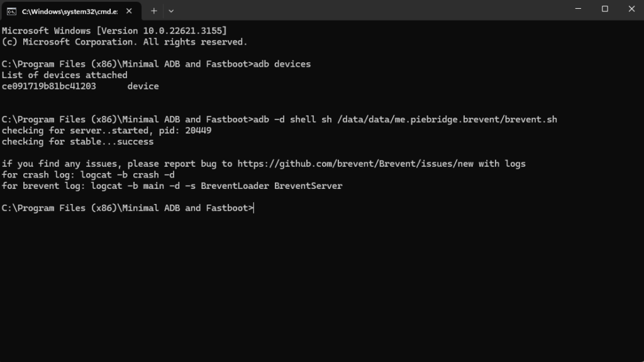Close the cmd.exe terminal tab
This screenshot has height=362, width=644.
coord(129,11)
